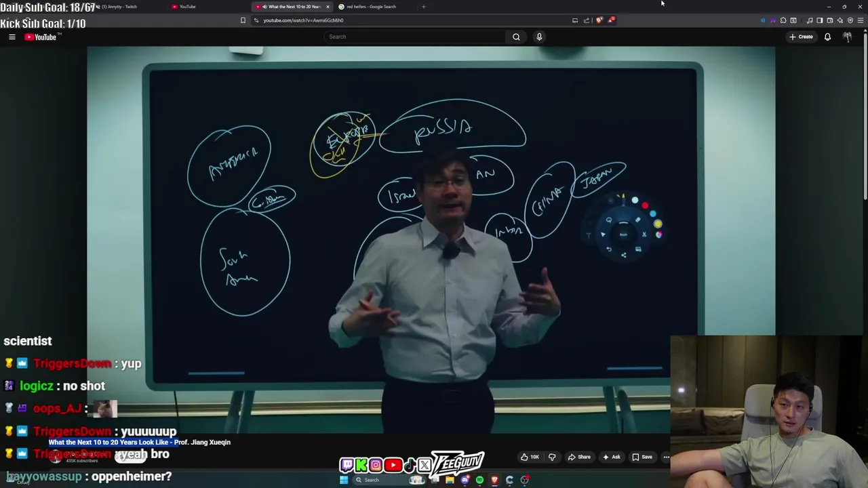
Task: Open Spotify from the taskbar
Action: (x=479, y=480)
